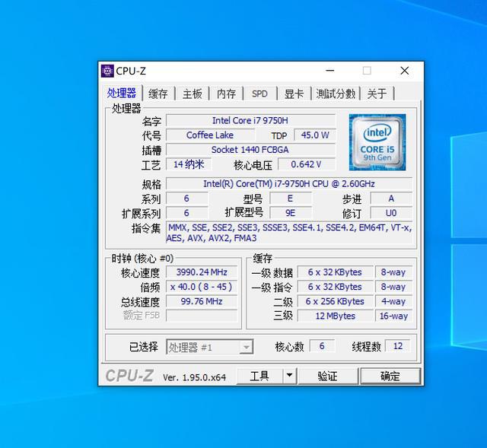Click the 16-way associativity value
This screenshot has height=448, width=487.
[x=393, y=316]
